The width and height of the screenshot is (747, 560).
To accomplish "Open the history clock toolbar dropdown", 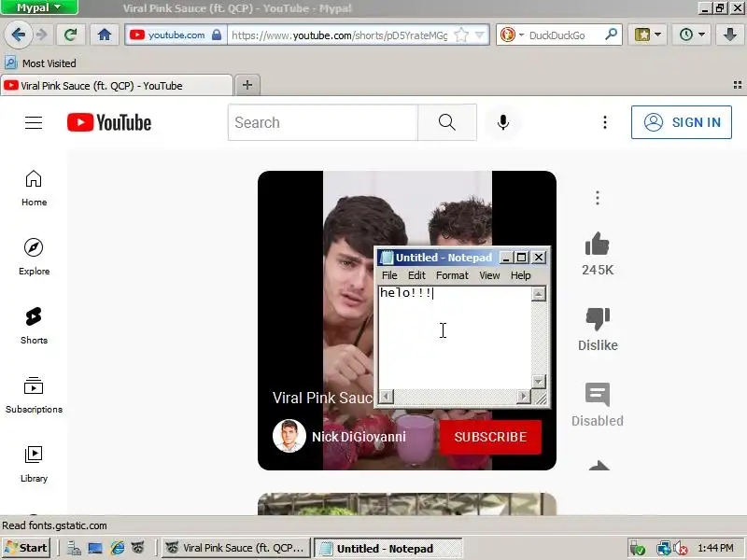I will pyautogui.click(x=691, y=35).
